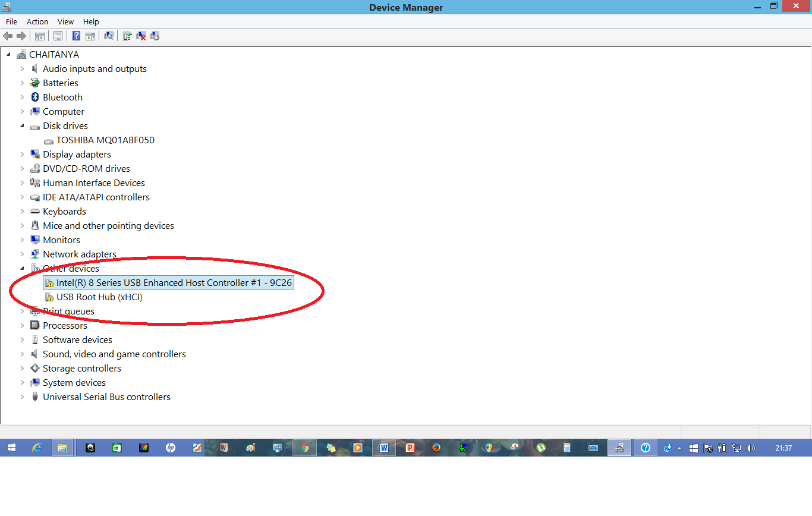Expand the Batteries category

click(23, 83)
